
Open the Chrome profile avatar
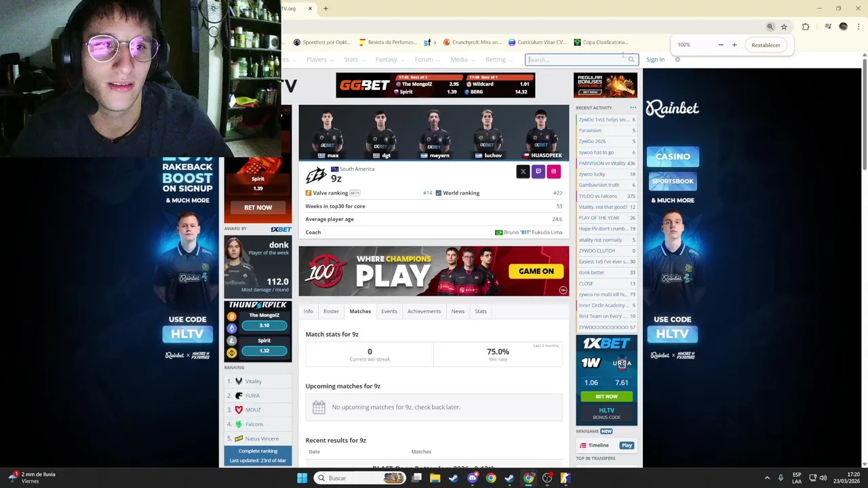pyautogui.click(x=843, y=26)
